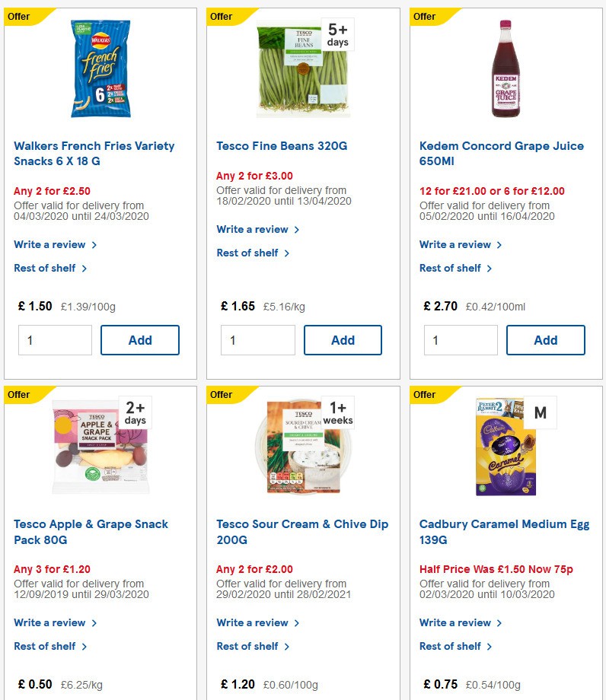The width and height of the screenshot is (606, 700).
Task: Write a review for Tesco Apple & Grape Snack Pack
Action: 49,622
